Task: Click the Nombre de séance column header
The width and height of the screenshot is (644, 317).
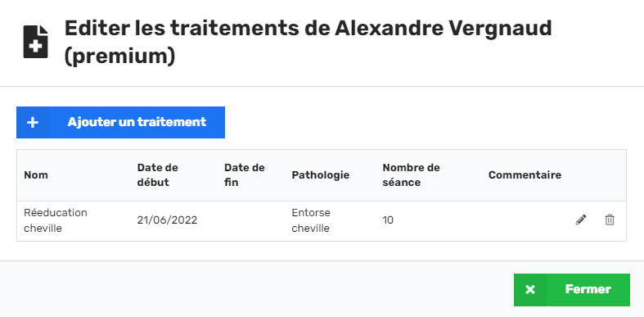Action: pyautogui.click(x=411, y=175)
